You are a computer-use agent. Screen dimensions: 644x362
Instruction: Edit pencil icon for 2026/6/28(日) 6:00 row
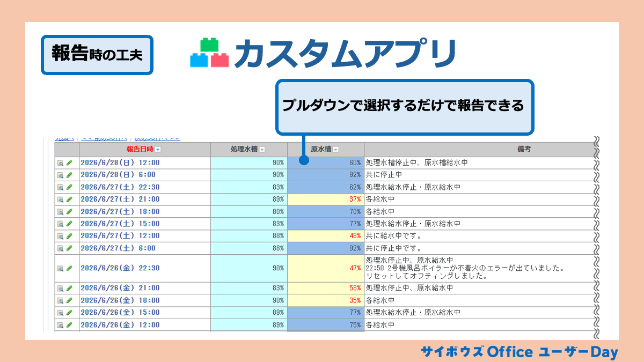point(69,175)
